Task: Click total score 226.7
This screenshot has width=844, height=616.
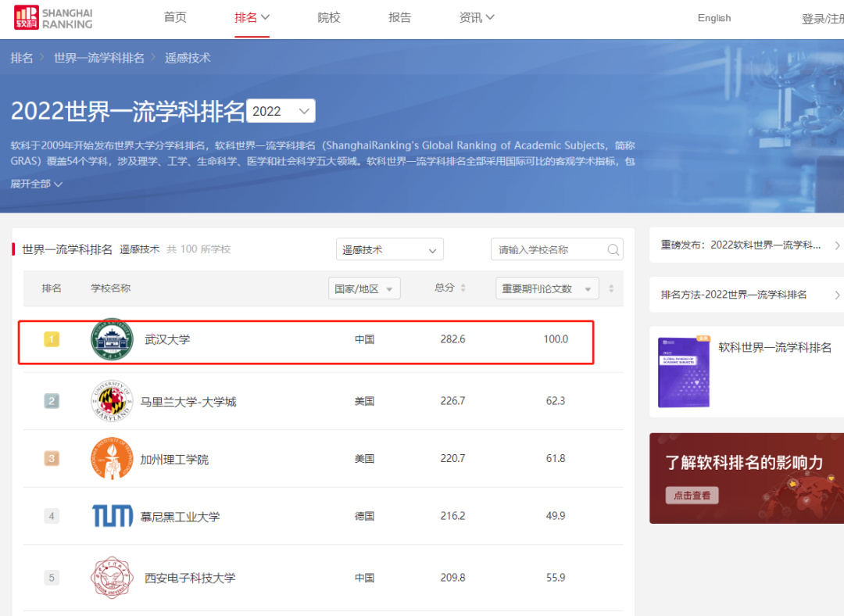Action: 452,401
